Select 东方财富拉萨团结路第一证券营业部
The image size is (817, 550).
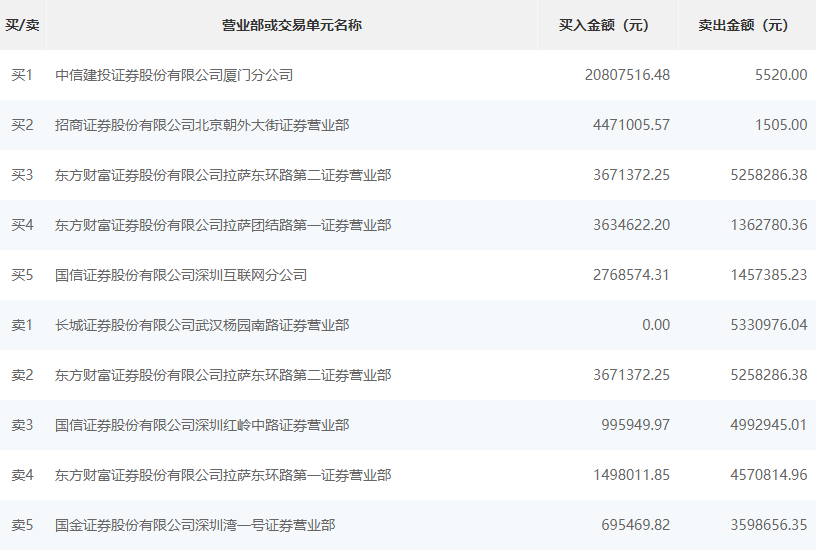tap(223, 225)
